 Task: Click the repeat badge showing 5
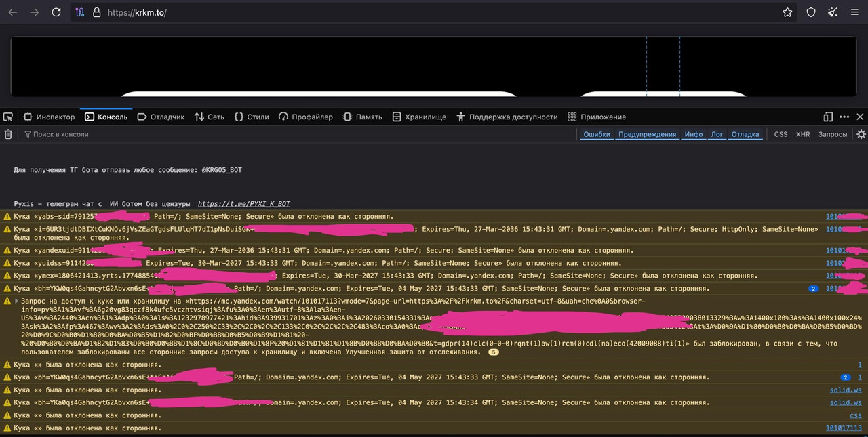(494, 352)
